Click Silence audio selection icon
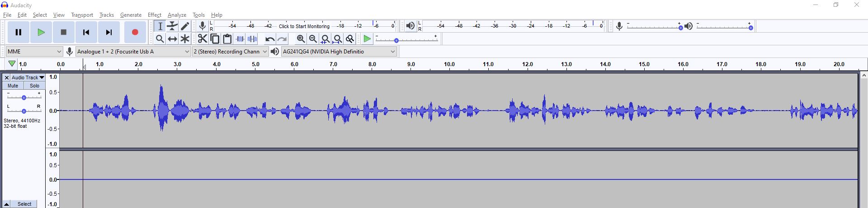Viewport: 868px width, 208px height. (252, 39)
